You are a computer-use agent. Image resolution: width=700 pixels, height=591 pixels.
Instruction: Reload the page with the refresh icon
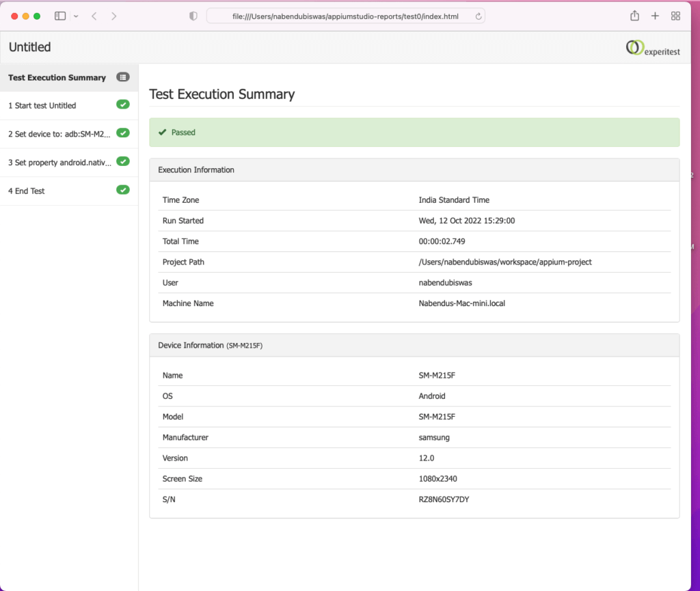478,16
